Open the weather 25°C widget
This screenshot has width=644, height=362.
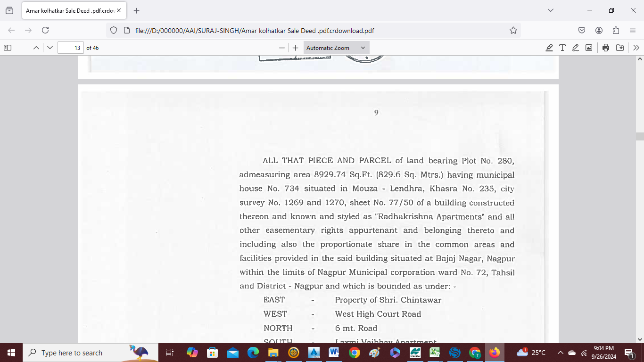pos(531,353)
